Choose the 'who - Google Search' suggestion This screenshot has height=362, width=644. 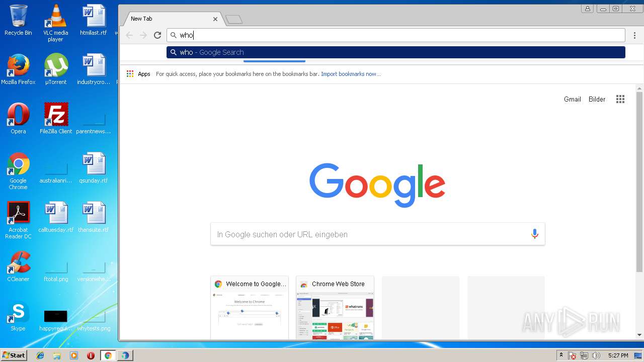(396, 52)
